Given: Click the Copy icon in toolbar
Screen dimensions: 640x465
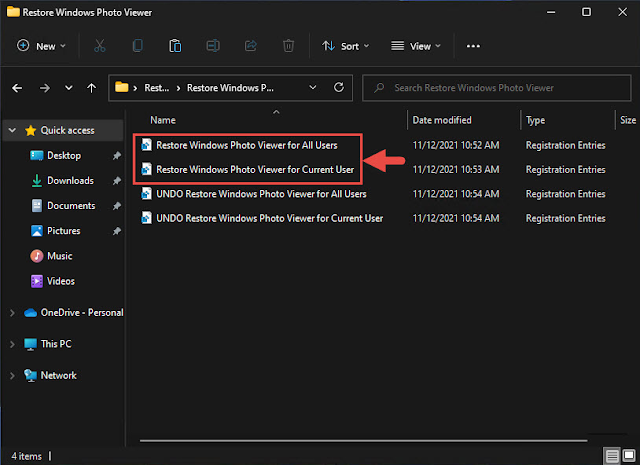Looking at the screenshot, I should pyautogui.click(x=138, y=46).
